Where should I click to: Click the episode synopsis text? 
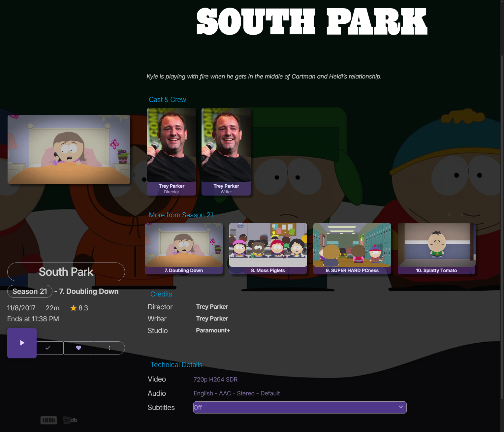coord(264,77)
